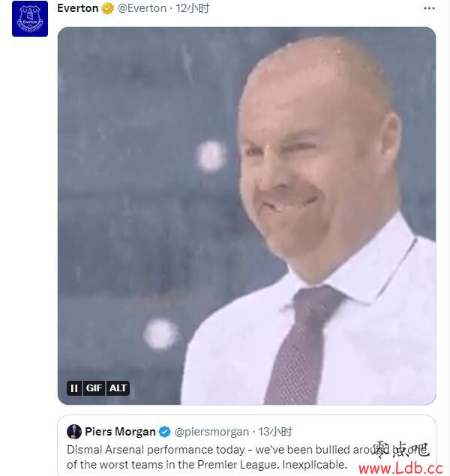Click the gold verified badge beside Everton
The width and height of the screenshot is (450, 476).
pos(107,8)
